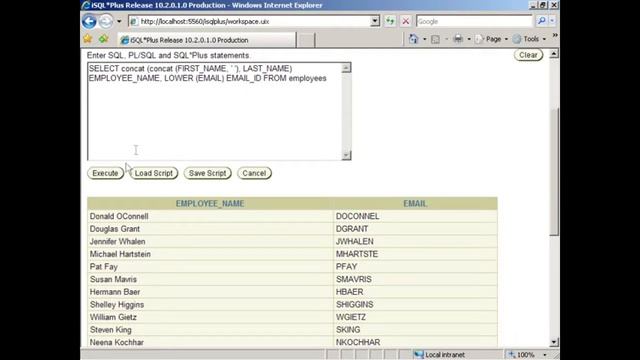Image resolution: width=640 pixels, height=360 pixels.
Task: Open the Favorites Center star icon
Action: click(87, 39)
